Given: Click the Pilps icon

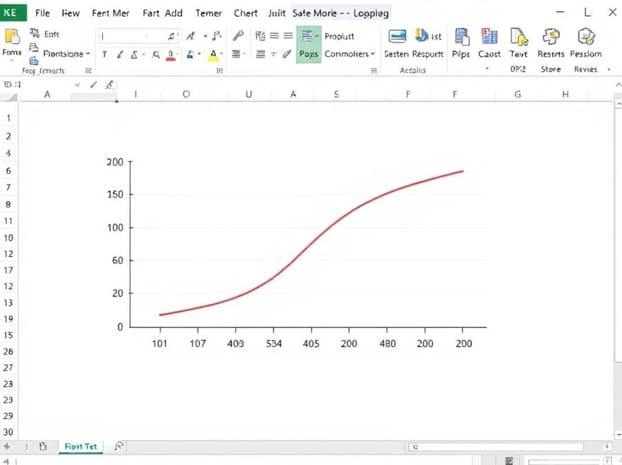Looking at the screenshot, I should [x=461, y=37].
